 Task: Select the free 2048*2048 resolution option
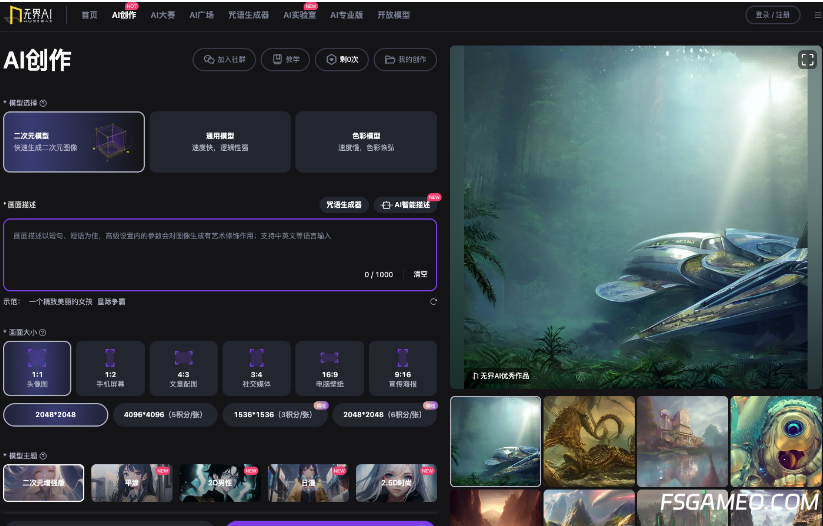click(x=56, y=415)
